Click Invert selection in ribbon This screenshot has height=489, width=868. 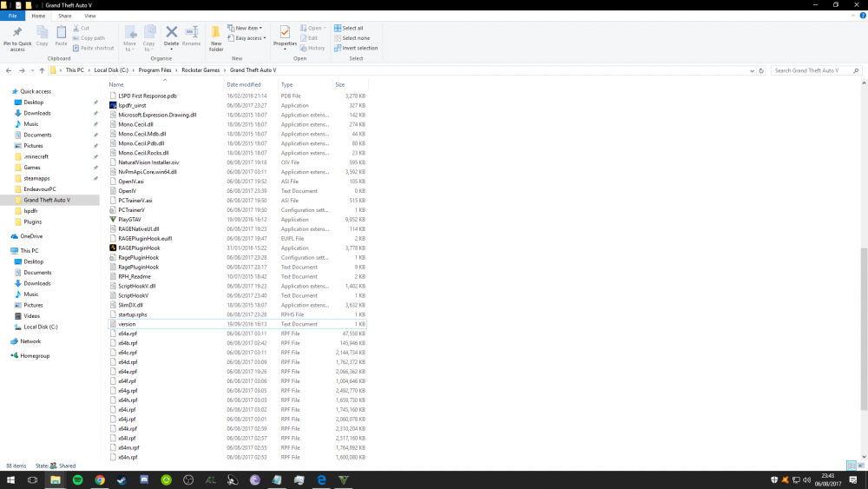click(x=356, y=48)
